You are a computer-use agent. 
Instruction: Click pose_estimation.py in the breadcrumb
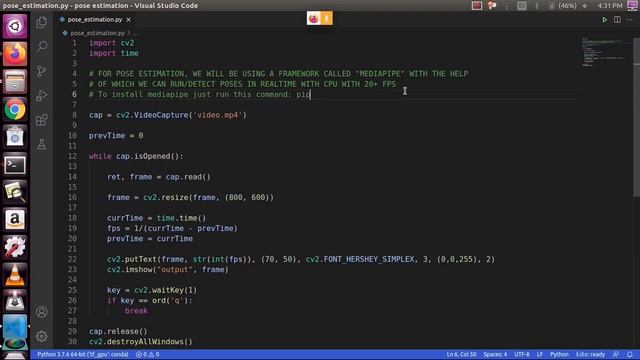(x=98, y=33)
